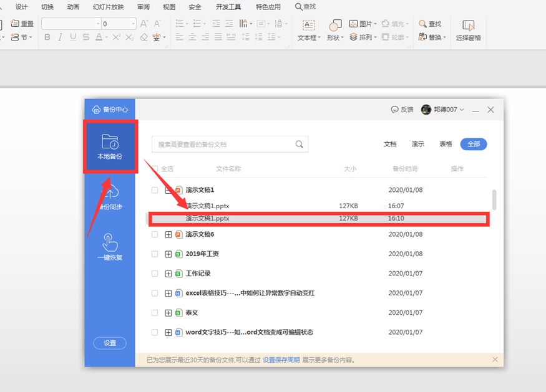This screenshot has width=546, height=392.
Task: Apply superscript formatting
Action: [117, 37]
